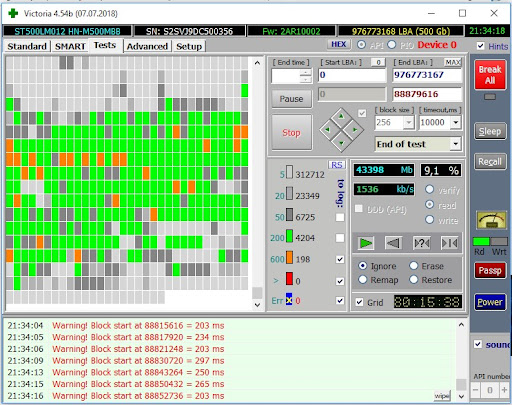Click the block map scrollbar down arrow
The image size is (512, 405).
pos(257,304)
